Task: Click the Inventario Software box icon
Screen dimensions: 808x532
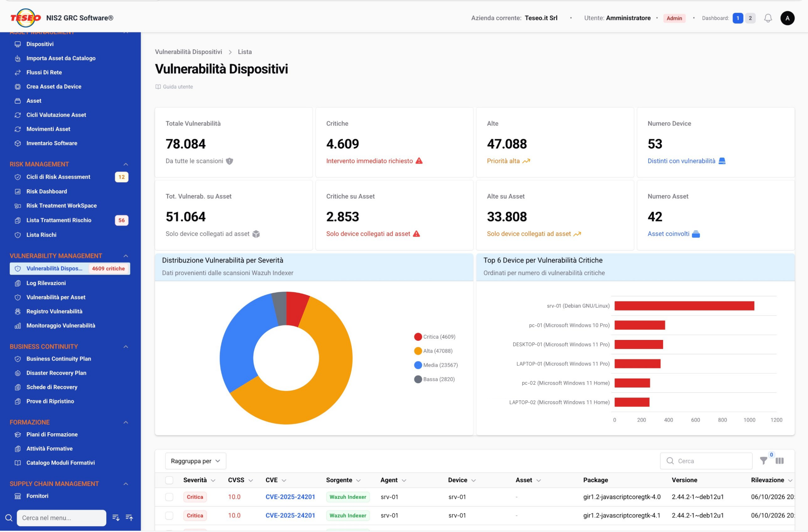Action: tap(18, 143)
